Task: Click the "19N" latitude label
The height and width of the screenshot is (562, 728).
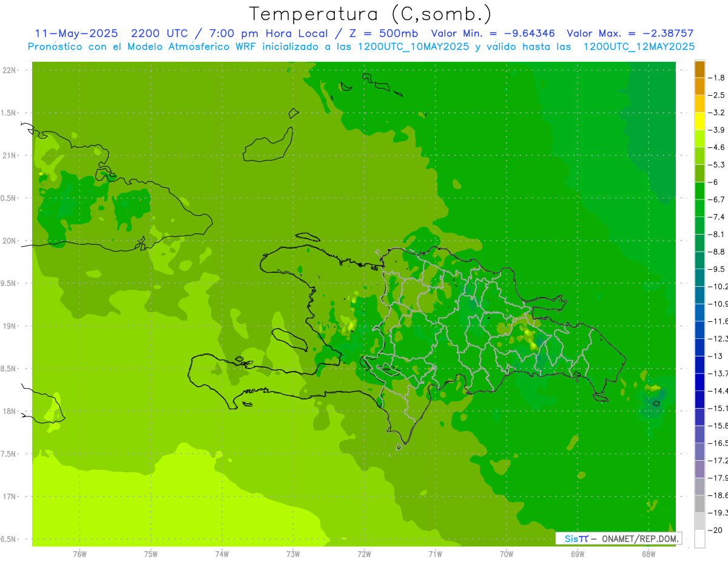Action: (9, 326)
